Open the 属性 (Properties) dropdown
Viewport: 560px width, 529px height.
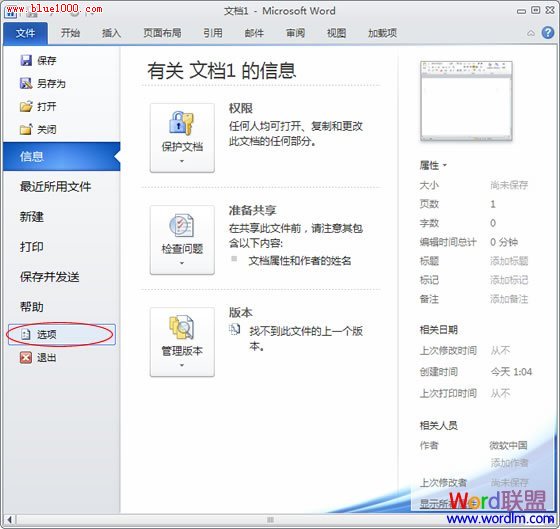click(433, 165)
